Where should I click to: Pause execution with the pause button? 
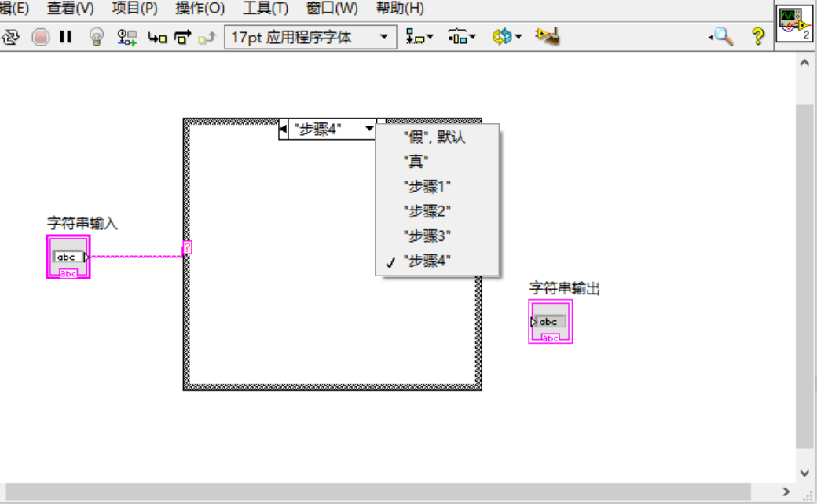66,37
